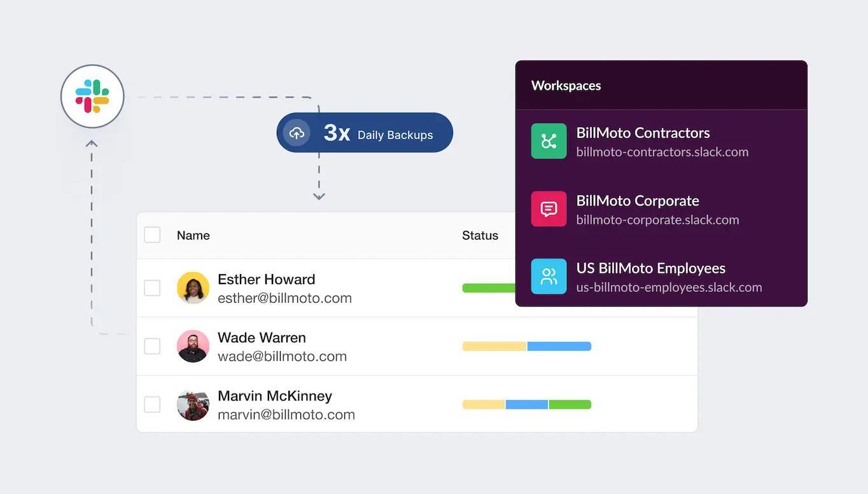Screen dimensions: 868x494
Task: Click Marvin McKinney's blue status segment
Action: [527, 404]
